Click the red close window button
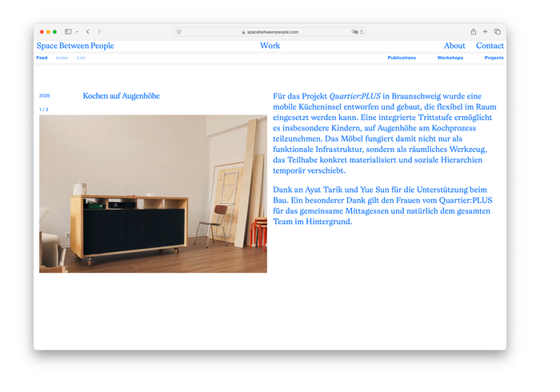This screenshot has height=392, width=560. pyautogui.click(x=42, y=32)
